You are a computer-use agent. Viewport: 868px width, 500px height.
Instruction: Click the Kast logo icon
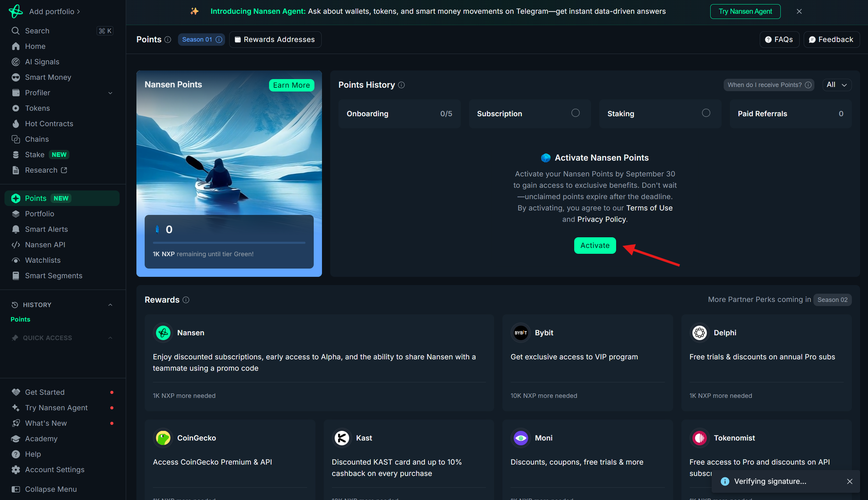[342, 438]
